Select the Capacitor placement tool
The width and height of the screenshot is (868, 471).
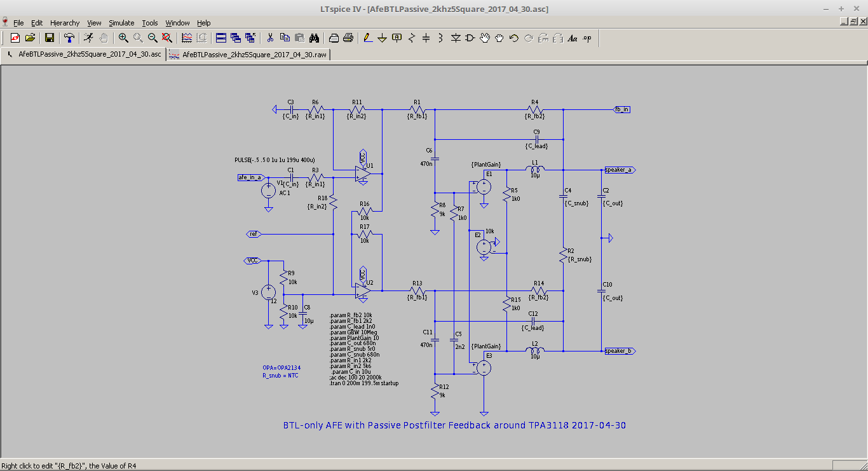click(426, 38)
